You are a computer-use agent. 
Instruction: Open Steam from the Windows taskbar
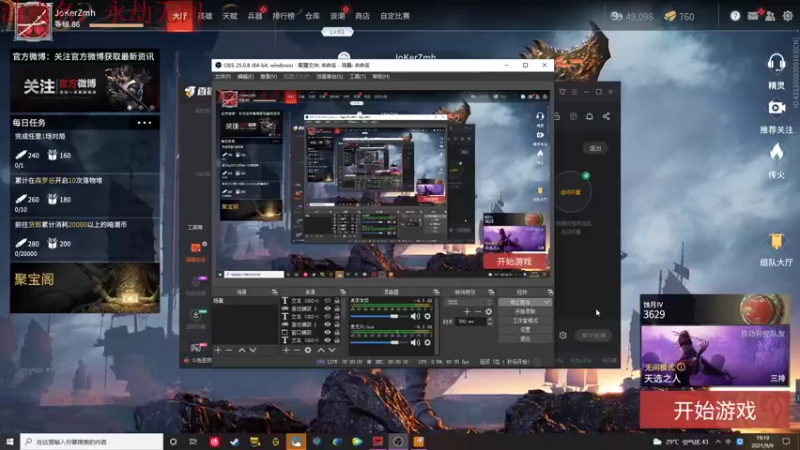click(x=235, y=441)
